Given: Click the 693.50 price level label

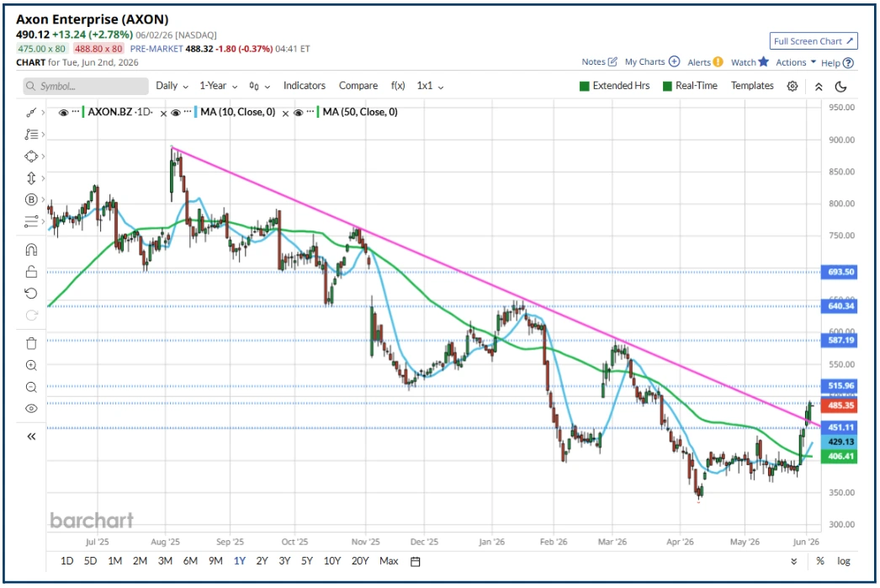Looking at the screenshot, I should (x=839, y=272).
